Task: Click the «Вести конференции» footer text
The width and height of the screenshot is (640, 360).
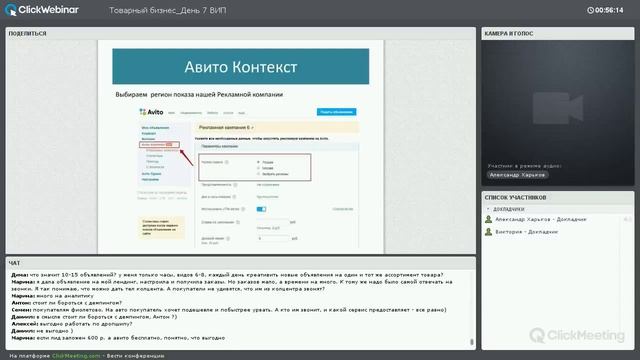Action: point(136,356)
